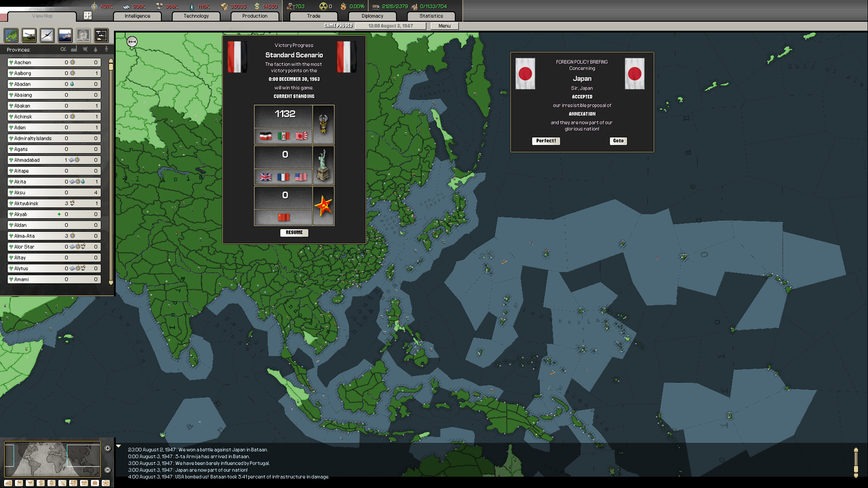Image resolution: width=868 pixels, height=488 pixels.
Task: Click the money dollar resource icon
Action: coord(256,6)
